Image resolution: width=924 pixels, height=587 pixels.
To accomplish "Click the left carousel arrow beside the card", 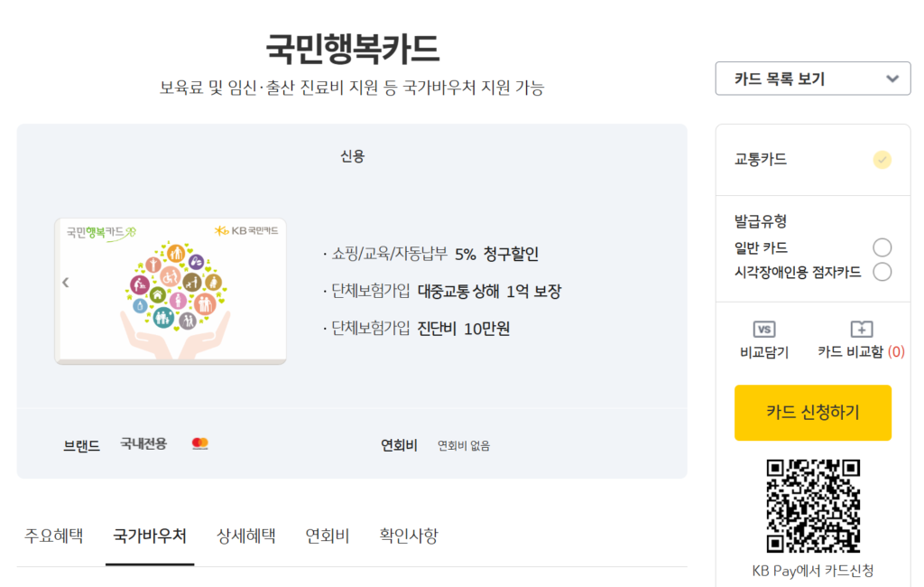I will pos(65,282).
